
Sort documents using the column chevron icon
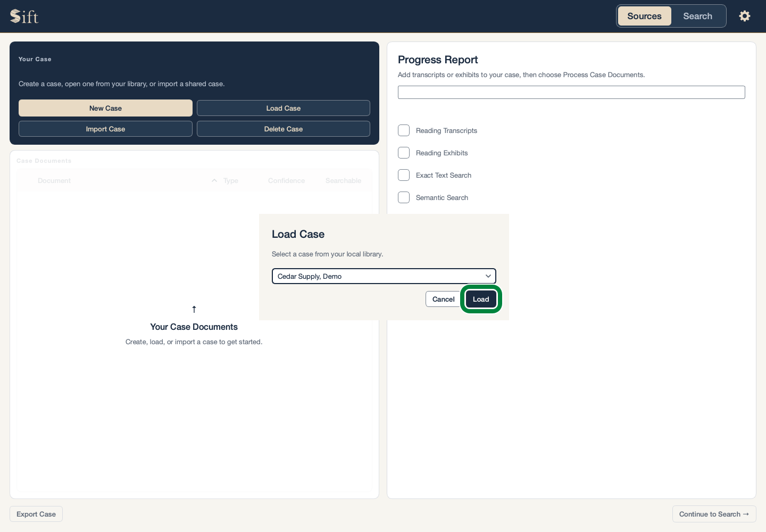(x=214, y=180)
